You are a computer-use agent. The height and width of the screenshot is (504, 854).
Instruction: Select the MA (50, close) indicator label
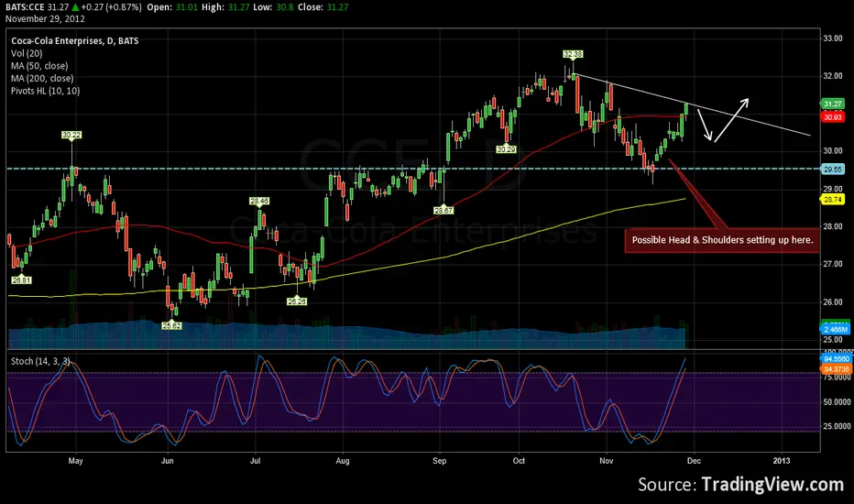(39, 66)
